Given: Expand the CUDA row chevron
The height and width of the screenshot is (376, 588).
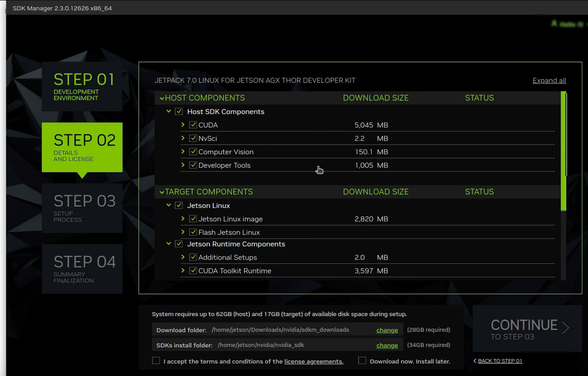Looking at the screenshot, I should tap(183, 124).
